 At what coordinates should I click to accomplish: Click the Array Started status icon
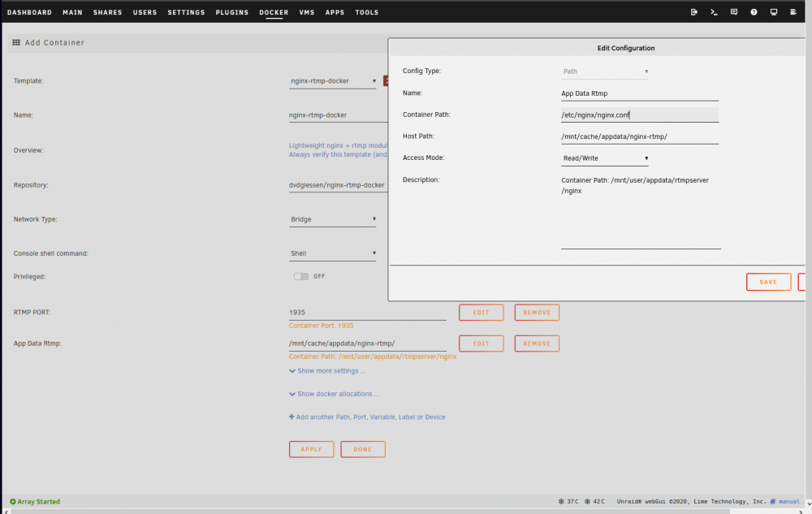(x=13, y=502)
